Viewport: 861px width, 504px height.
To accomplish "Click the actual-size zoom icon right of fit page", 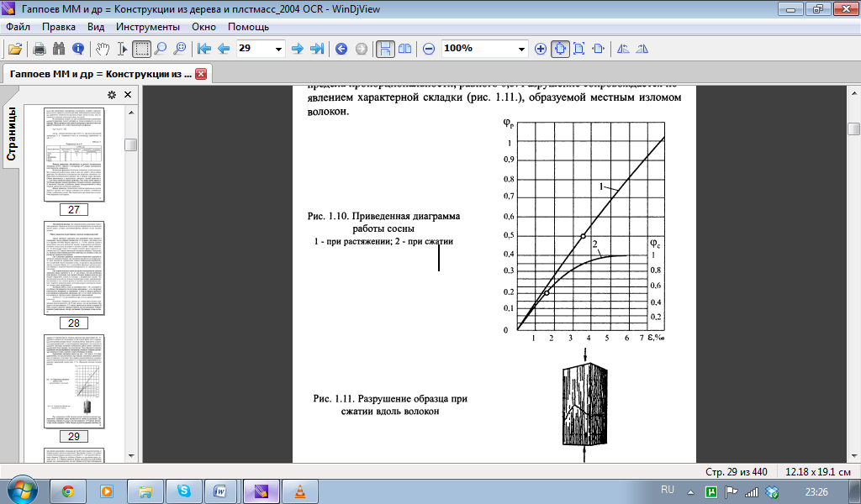I will pos(599,49).
